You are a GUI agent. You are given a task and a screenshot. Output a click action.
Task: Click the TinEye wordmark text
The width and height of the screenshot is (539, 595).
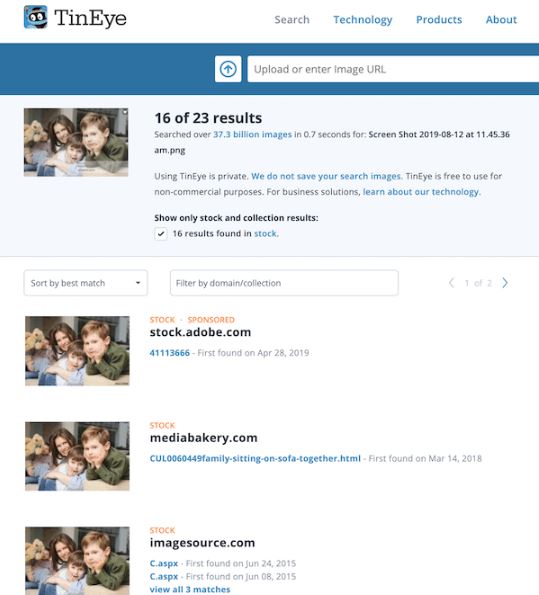pyautogui.click(x=90, y=18)
